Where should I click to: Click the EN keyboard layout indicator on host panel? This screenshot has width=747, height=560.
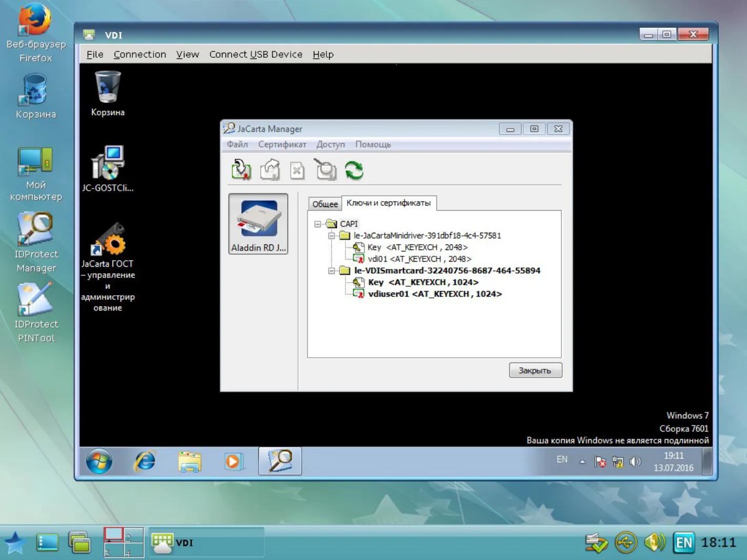pyautogui.click(x=684, y=543)
